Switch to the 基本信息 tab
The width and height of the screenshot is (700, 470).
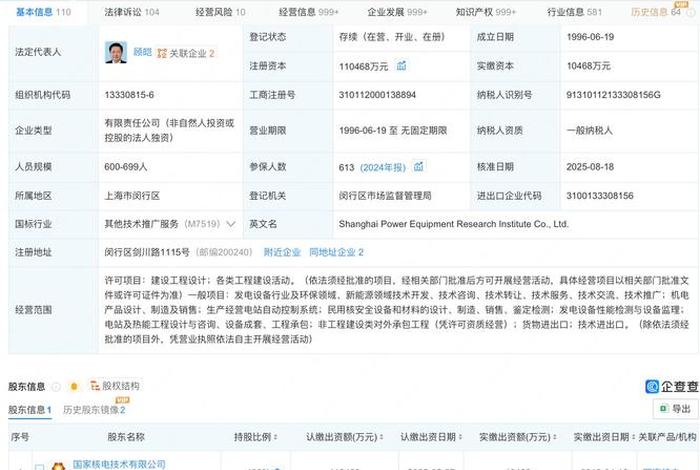(x=43, y=12)
